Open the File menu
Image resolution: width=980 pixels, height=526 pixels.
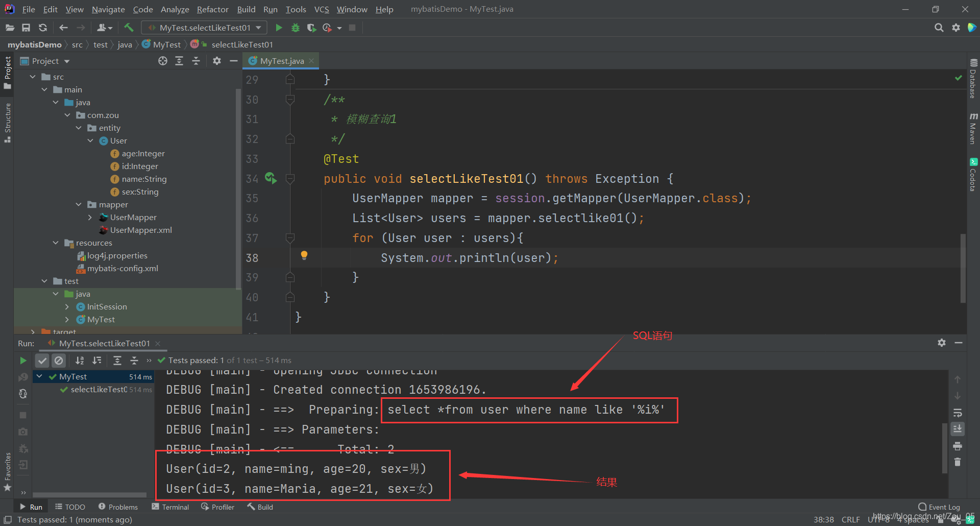(29, 9)
